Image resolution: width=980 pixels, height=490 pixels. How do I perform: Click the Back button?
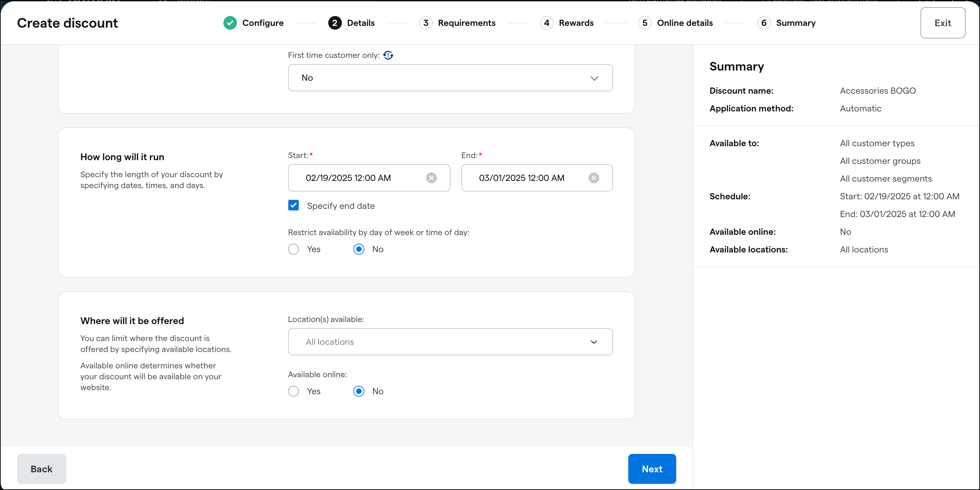[41, 469]
